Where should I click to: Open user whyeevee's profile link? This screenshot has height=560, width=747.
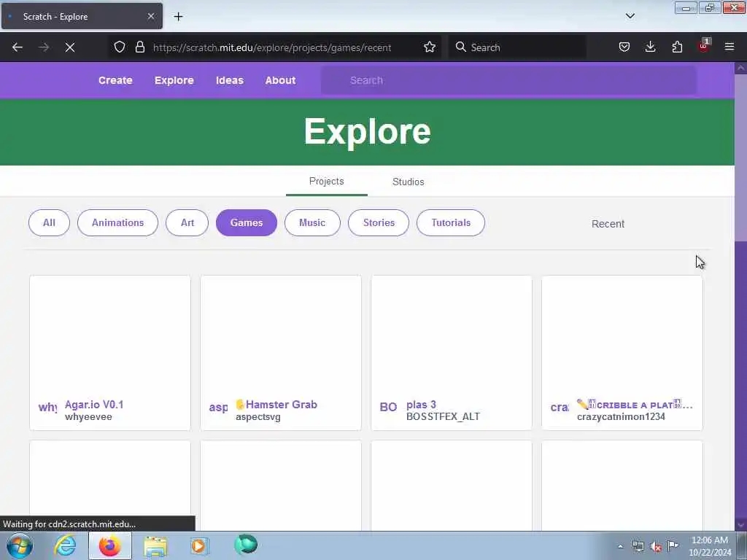(x=88, y=417)
